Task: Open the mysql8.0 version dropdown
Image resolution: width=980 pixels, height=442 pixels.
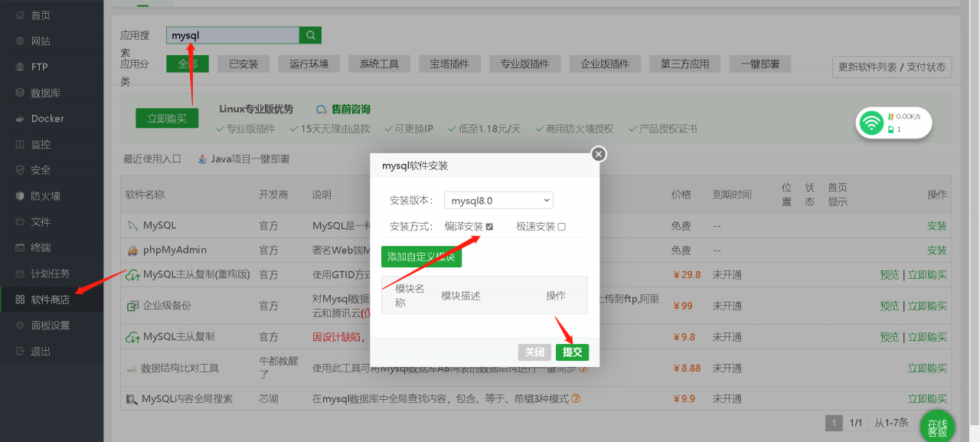Action: pos(498,200)
